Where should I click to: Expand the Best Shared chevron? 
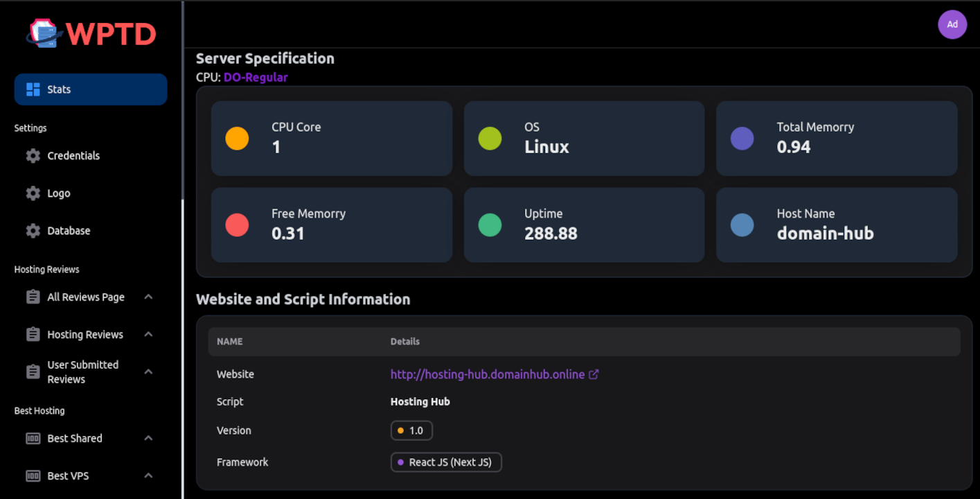point(148,439)
